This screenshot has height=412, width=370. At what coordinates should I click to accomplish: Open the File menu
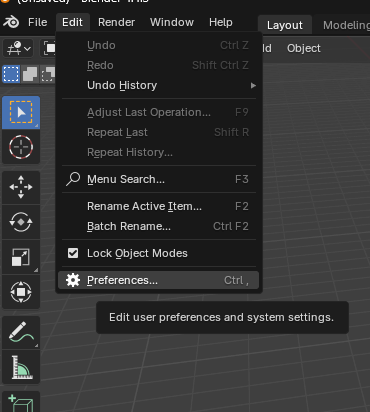[x=37, y=22]
